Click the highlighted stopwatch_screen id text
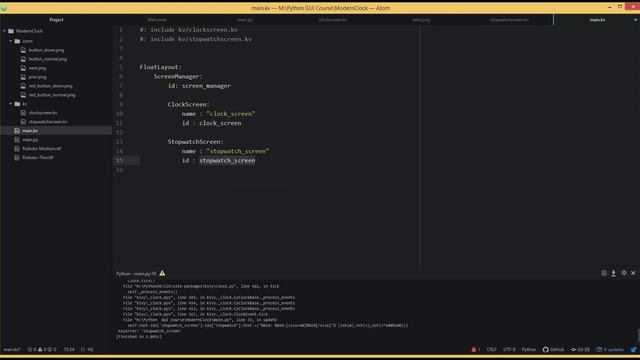The height and width of the screenshot is (360, 640). click(x=227, y=160)
